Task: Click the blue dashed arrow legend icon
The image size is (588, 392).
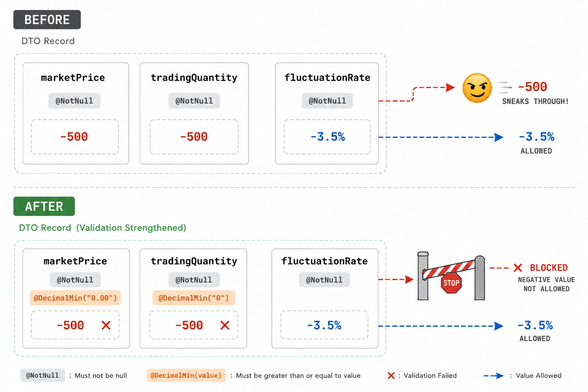Action: [493, 376]
